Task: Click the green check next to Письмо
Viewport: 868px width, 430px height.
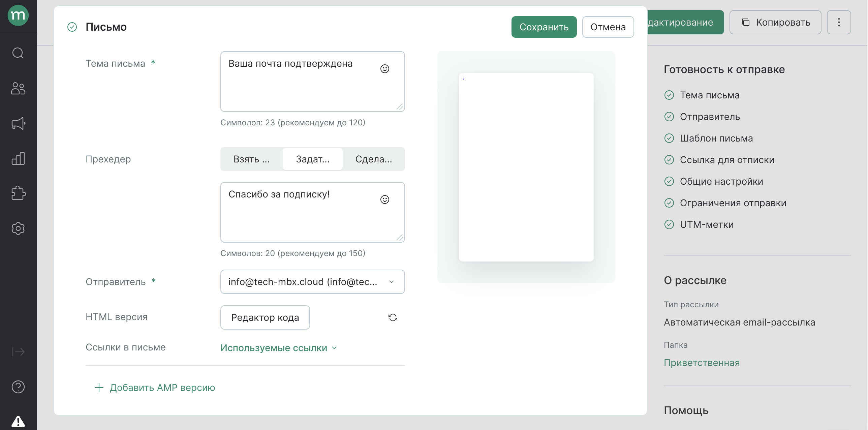Action: coord(72,27)
